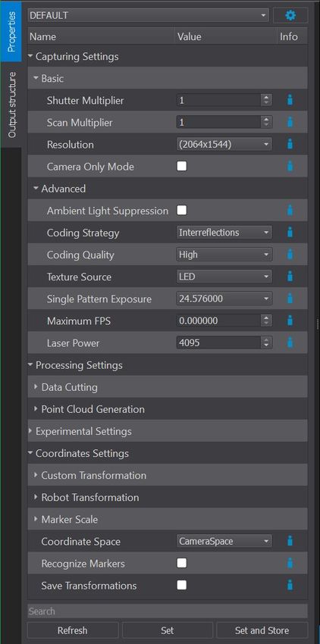Screen dimensions: 320x644
Task: Enable the Camera Only Mode checkbox
Action: (x=181, y=166)
